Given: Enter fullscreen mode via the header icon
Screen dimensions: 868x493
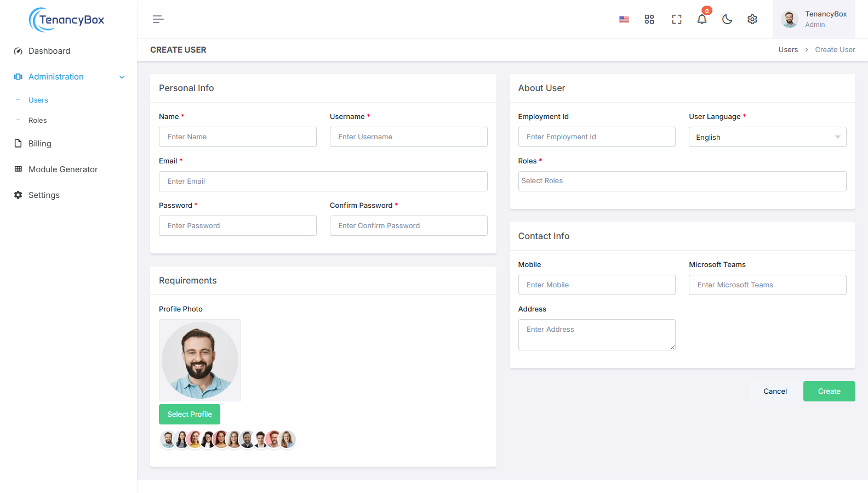Looking at the screenshot, I should pos(677,19).
